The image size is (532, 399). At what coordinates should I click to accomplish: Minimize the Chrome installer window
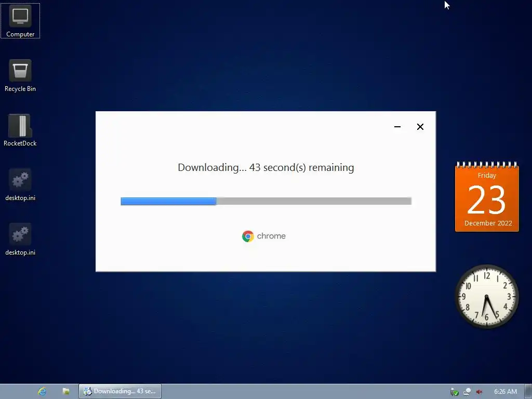pyautogui.click(x=397, y=127)
